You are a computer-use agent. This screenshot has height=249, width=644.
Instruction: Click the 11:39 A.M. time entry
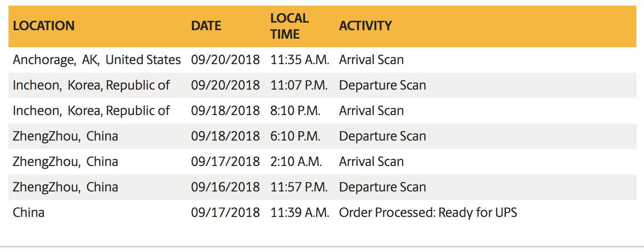click(300, 213)
